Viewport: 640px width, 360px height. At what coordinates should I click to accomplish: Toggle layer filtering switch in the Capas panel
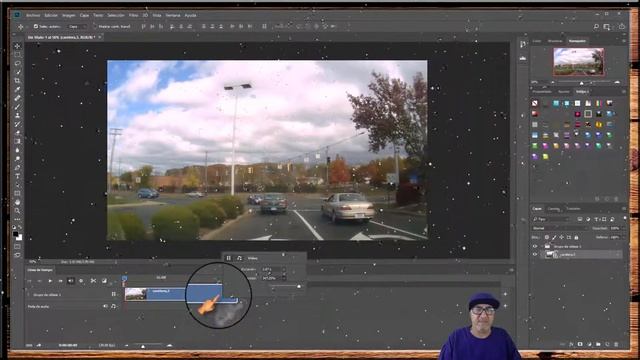click(624, 219)
